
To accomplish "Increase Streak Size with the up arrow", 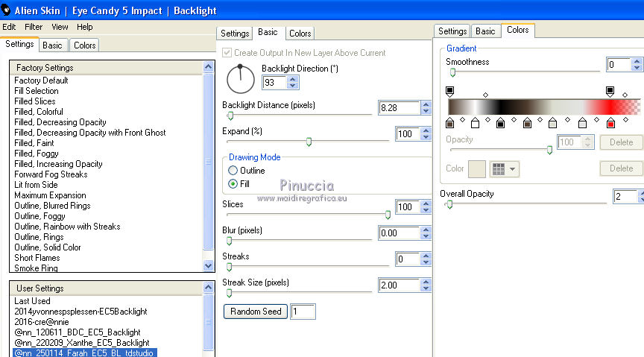I will pyautogui.click(x=426, y=282).
